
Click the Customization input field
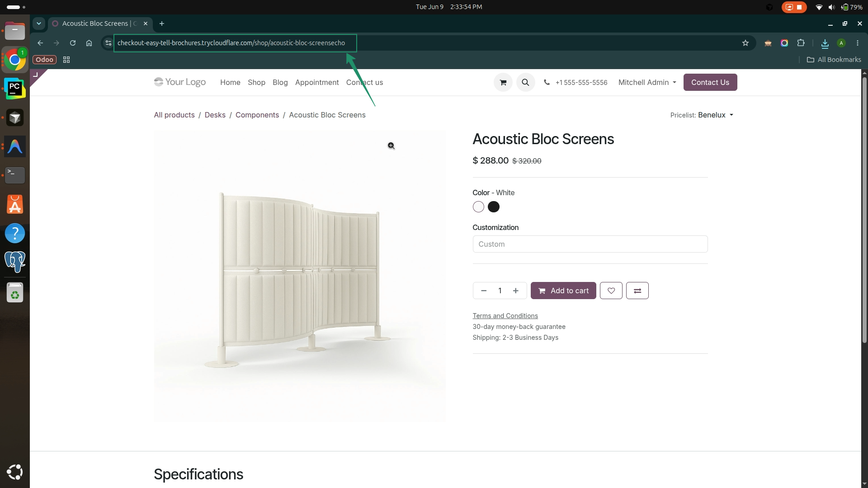click(590, 244)
